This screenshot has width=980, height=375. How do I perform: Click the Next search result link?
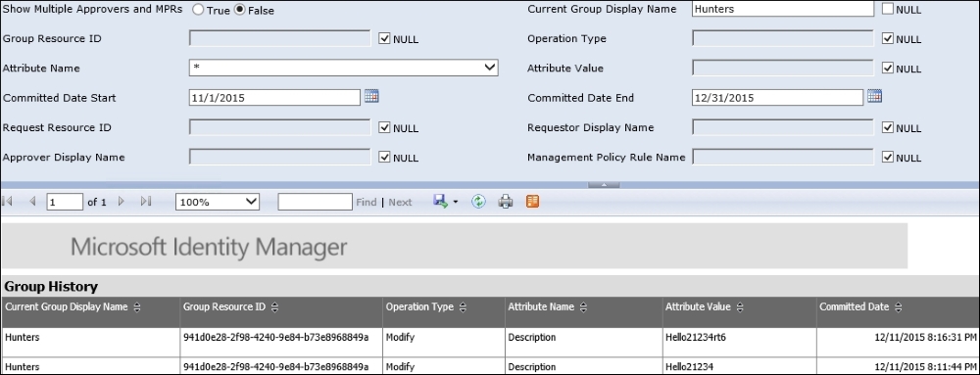[x=400, y=202]
